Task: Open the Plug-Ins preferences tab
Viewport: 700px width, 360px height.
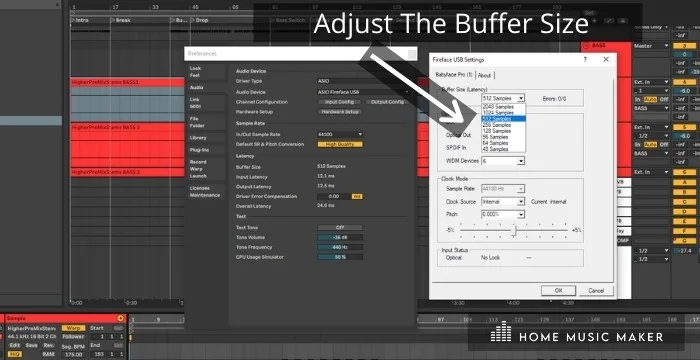Action: (200, 150)
